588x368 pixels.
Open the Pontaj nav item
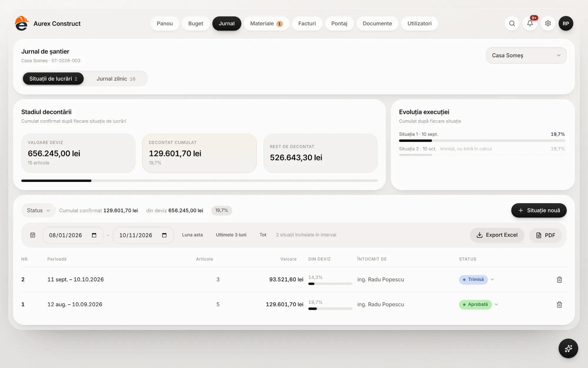click(339, 23)
